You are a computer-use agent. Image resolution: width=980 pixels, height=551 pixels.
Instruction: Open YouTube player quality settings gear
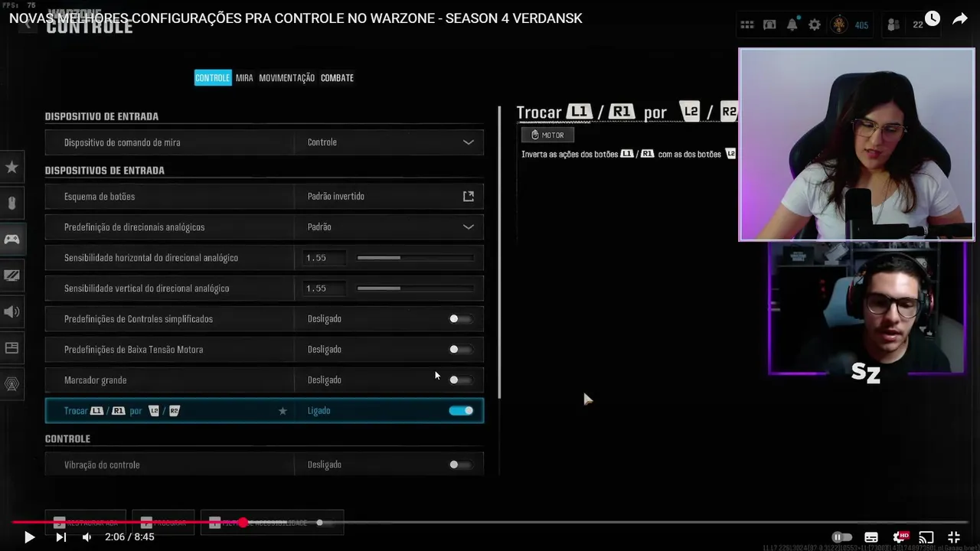pos(900,537)
